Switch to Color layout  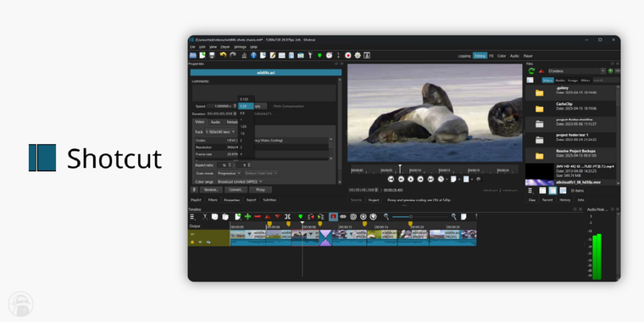(502, 55)
